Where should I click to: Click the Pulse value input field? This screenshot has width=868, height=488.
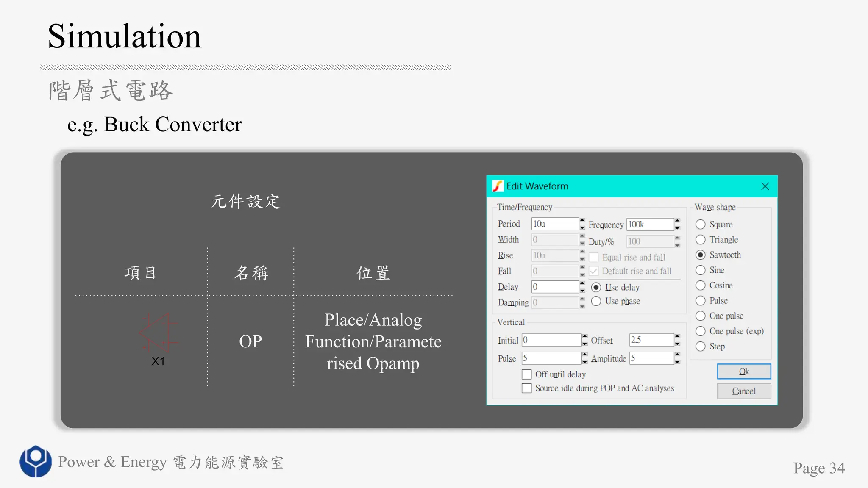551,358
